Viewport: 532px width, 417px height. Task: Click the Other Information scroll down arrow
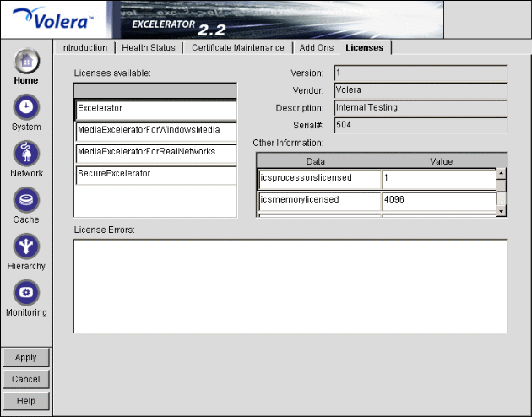(501, 211)
